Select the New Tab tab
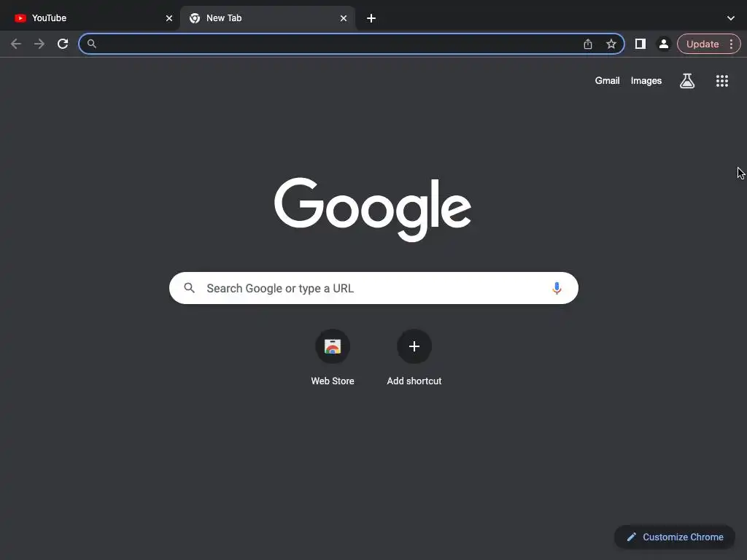This screenshot has width=747, height=560. coord(267,18)
